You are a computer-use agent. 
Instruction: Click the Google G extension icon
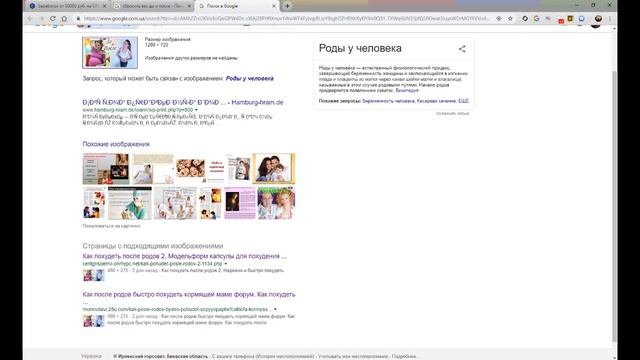point(536,18)
